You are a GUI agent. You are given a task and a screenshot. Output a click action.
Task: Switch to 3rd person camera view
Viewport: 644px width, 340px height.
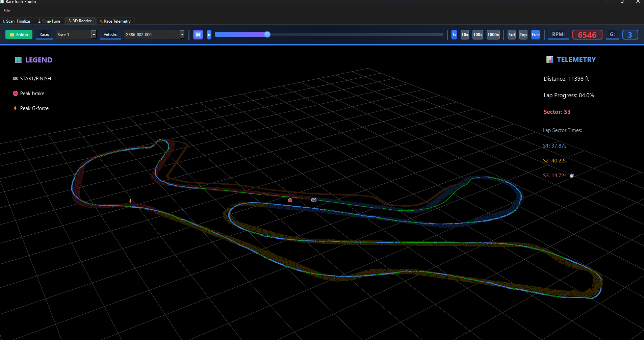(x=512, y=34)
